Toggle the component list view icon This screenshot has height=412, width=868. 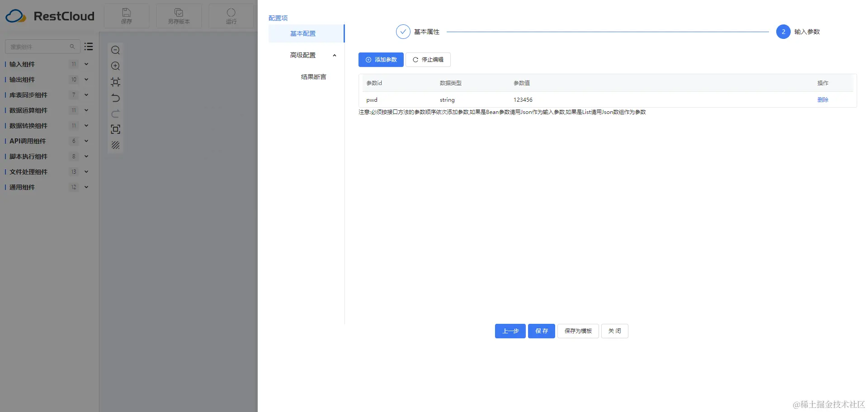89,47
